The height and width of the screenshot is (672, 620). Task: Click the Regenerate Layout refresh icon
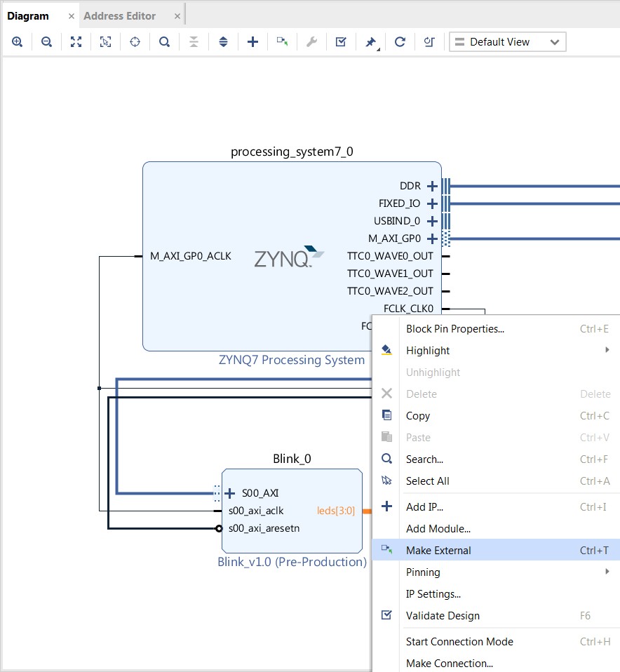click(x=400, y=42)
